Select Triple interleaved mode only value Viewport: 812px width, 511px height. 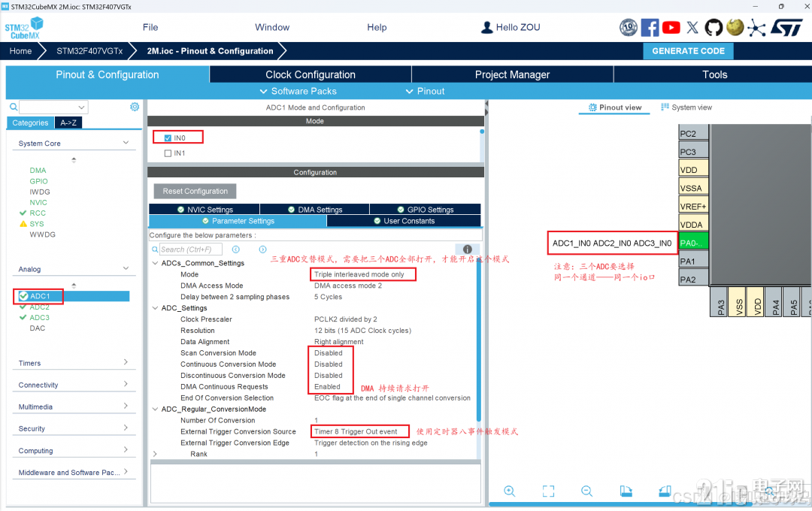(359, 274)
